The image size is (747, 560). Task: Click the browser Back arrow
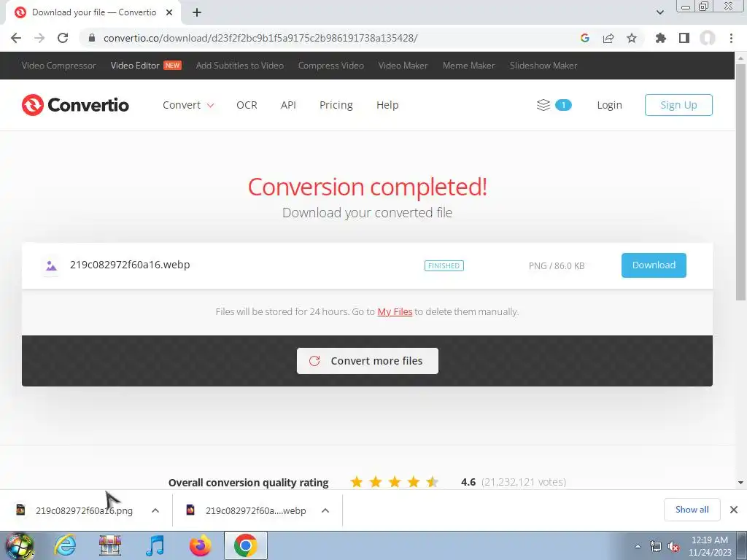16,38
